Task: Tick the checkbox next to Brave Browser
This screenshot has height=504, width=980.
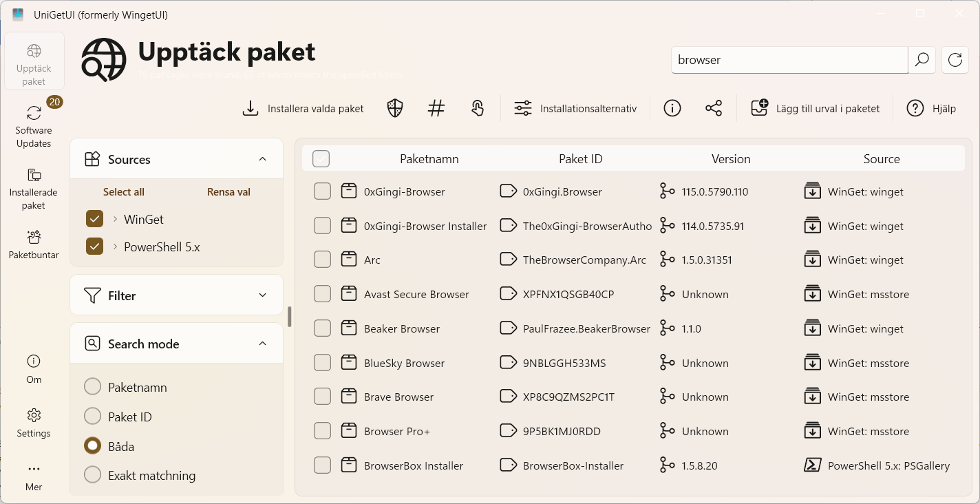Action: (x=322, y=396)
